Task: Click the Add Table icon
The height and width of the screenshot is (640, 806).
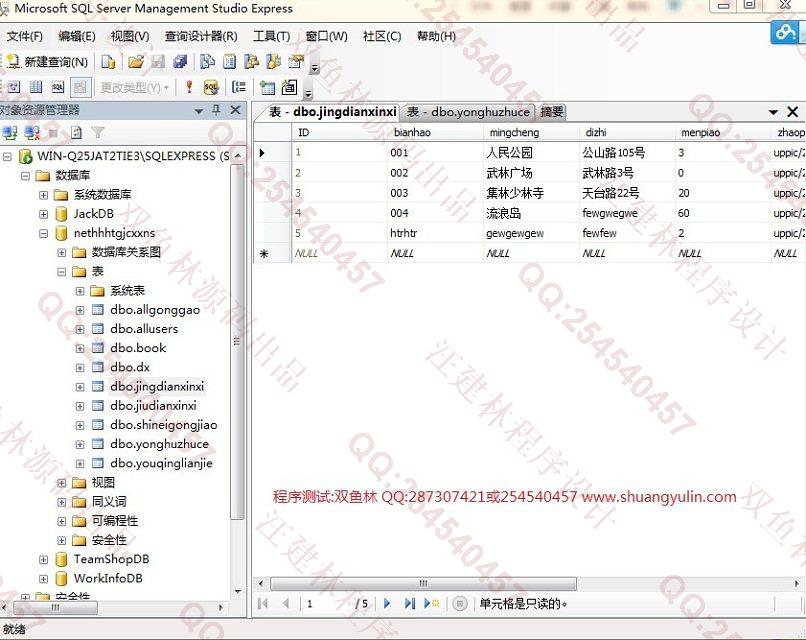Action: pyautogui.click(x=267, y=87)
